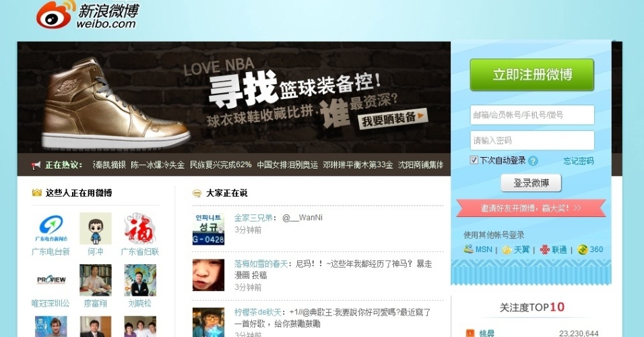
Task: Open the 金家三兄弟 username link
Action: pyautogui.click(x=253, y=218)
